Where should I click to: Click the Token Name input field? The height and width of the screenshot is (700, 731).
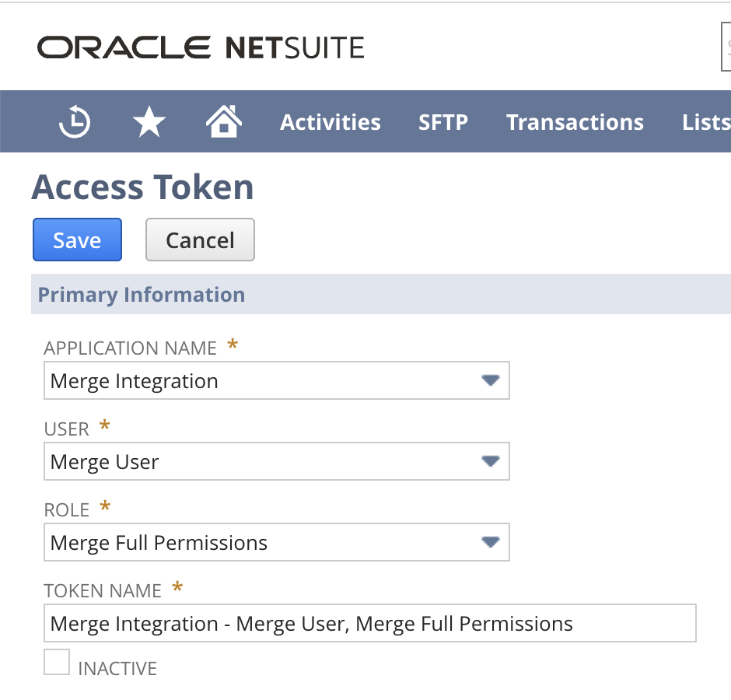[x=311, y=623]
